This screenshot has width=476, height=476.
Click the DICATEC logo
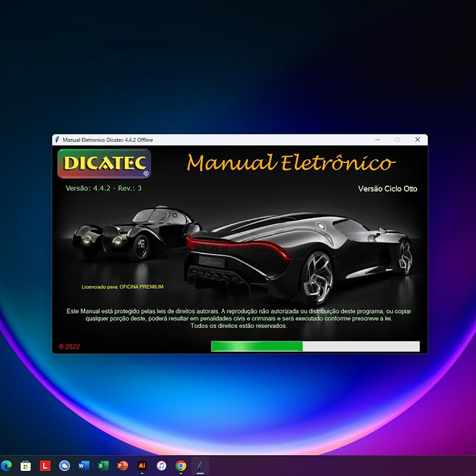pyautogui.click(x=104, y=163)
